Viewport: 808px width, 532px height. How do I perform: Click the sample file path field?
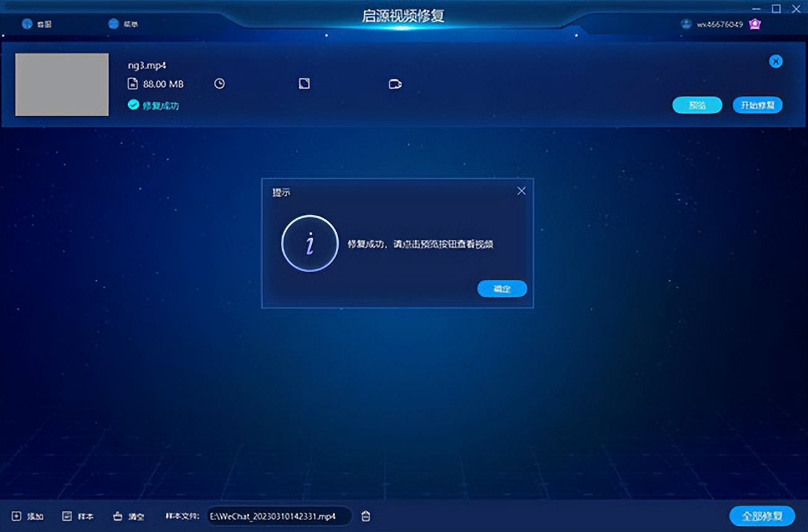coord(279,516)
